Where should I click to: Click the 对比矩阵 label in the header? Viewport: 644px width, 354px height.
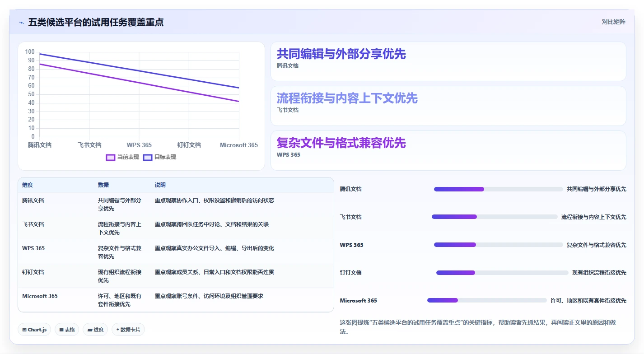pyautogui.click(x=613, y=22)
